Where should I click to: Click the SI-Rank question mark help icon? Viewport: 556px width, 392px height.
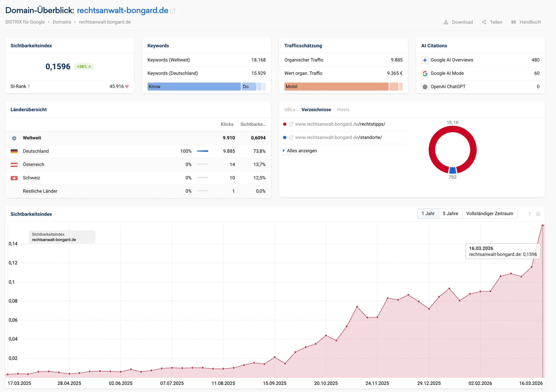29,86
